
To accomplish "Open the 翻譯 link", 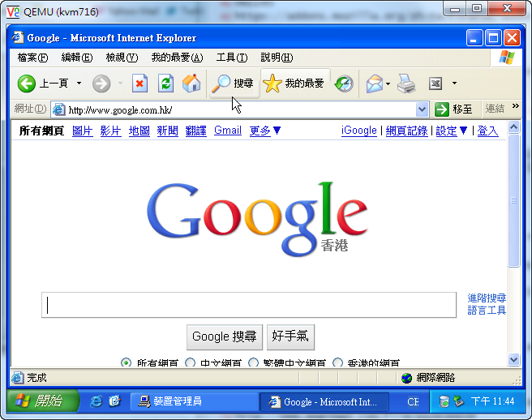I will coord(195,131).
